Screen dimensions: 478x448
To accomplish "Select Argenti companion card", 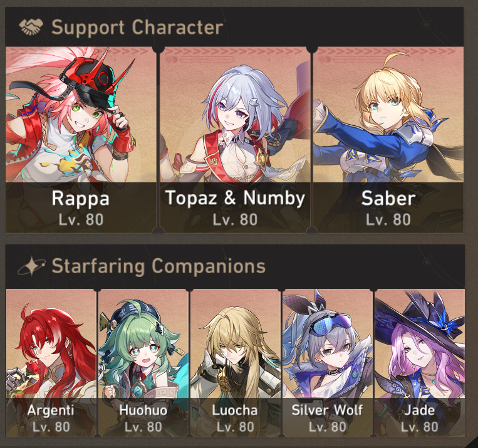I will [x=51, y=363].
